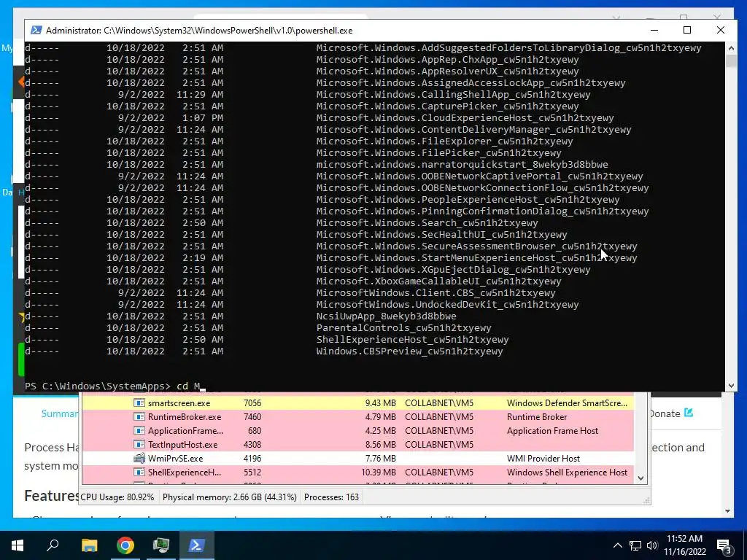Click RuntimeBroker.exe process icon
747x560 pixels.
coord(139,416)
